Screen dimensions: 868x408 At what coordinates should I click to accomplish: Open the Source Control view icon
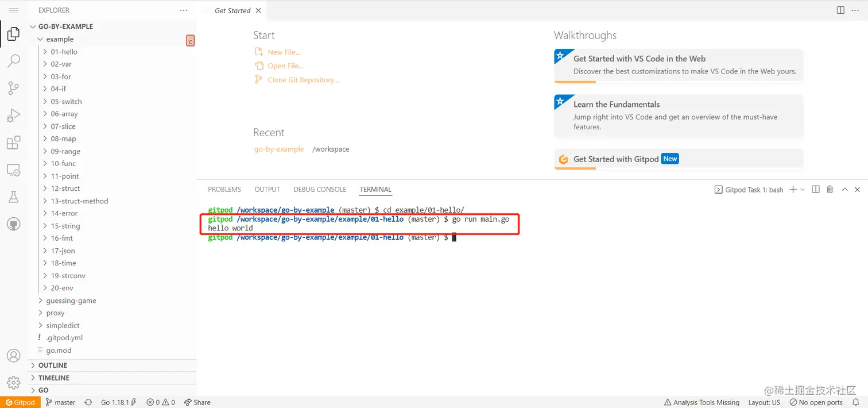point(14,88)
